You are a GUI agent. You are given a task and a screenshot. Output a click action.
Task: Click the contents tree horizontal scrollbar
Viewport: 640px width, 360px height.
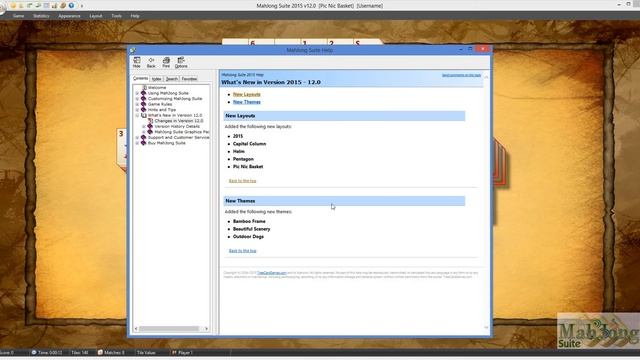[x=169, y=329]
